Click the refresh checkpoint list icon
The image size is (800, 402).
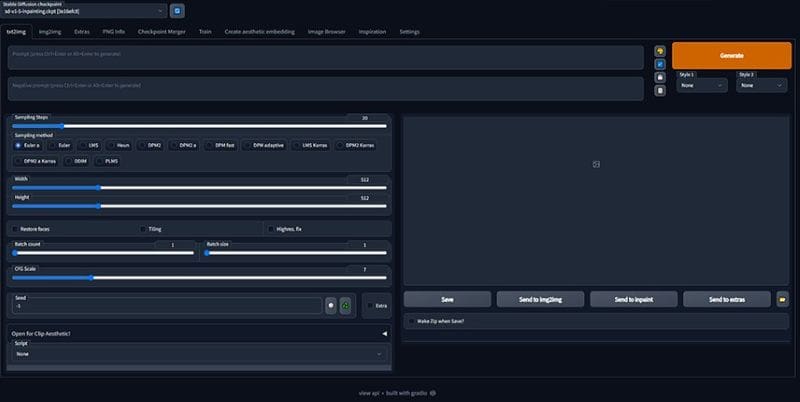point(177,11)
